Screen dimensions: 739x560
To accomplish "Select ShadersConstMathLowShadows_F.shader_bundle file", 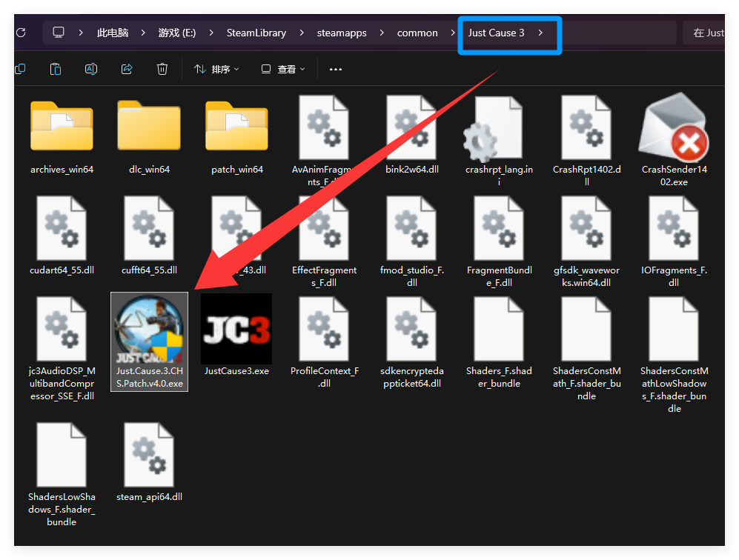I will [x=674, y=355].
